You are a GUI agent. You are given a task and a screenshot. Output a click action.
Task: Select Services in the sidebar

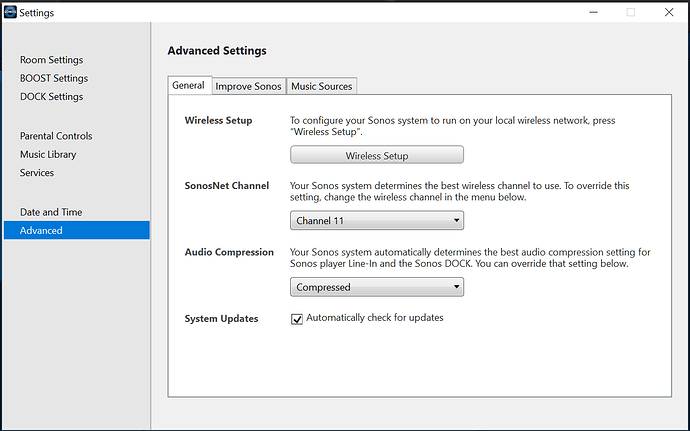(x=37, y=173)
